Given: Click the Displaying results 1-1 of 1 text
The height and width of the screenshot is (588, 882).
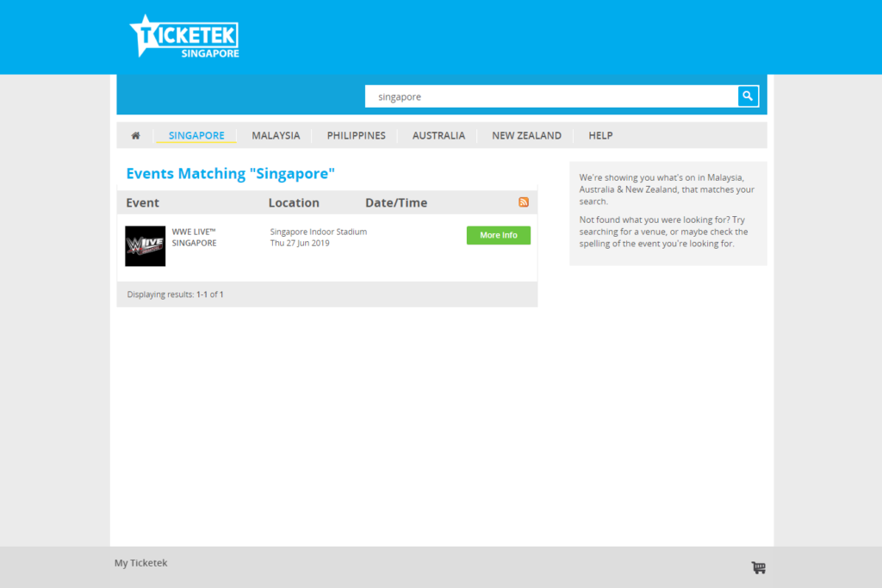Looking at the screenshot, I should 175,294.
